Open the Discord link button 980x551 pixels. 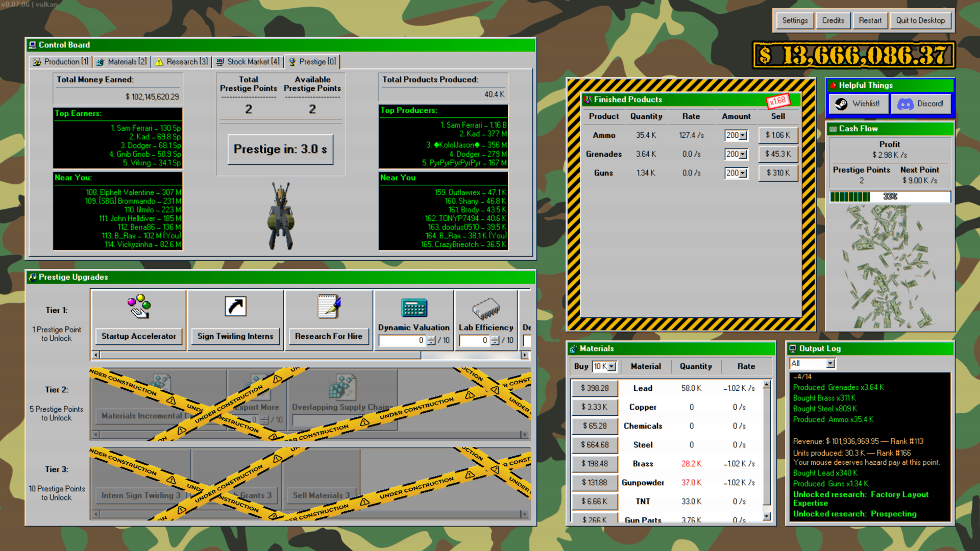[x=921, y=104]
